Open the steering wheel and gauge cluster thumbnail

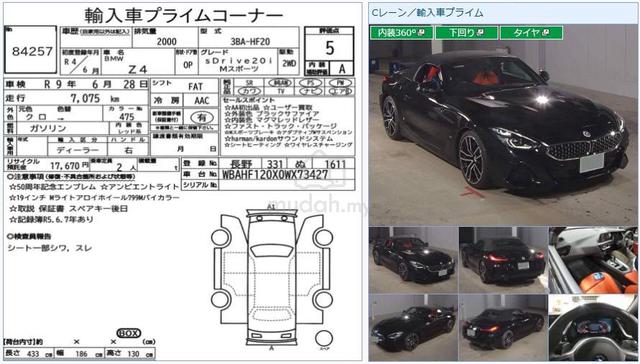coord(593,327)
